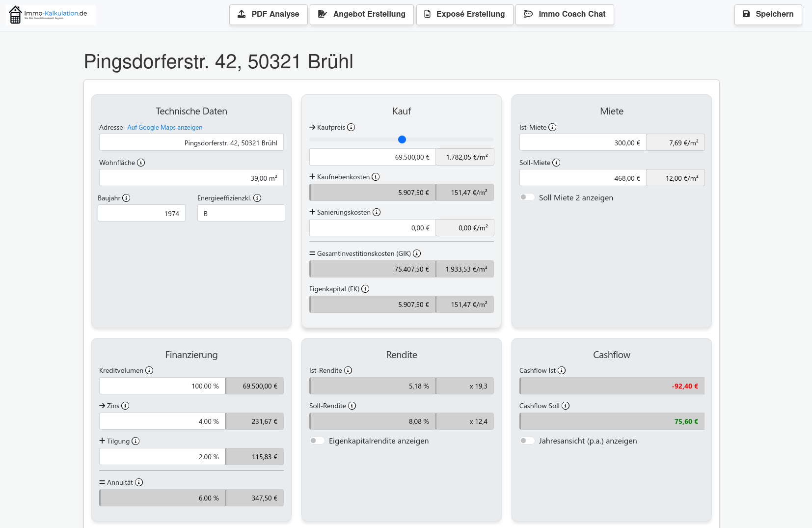Open the PDF Analyse function
812x528 pixels.
(x=269, y=14)
